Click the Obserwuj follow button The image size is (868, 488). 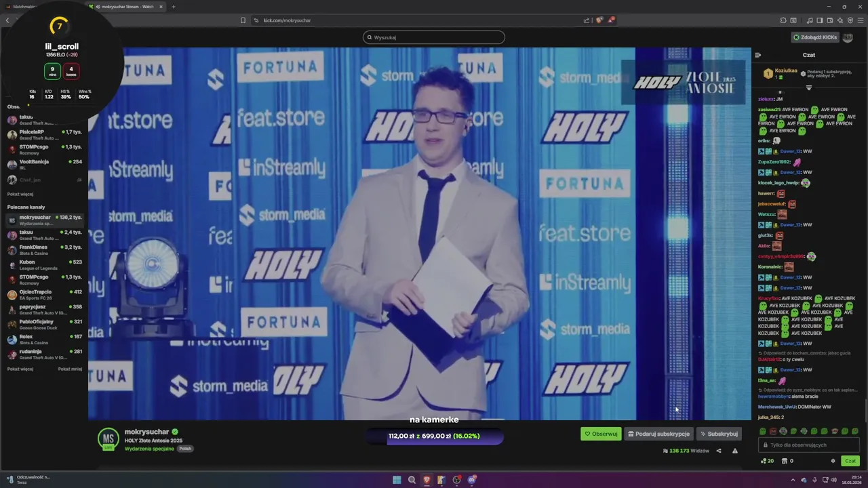[601, 434]
